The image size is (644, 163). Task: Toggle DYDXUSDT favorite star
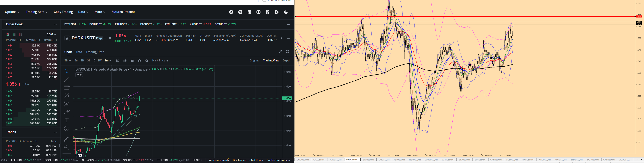point(67,38)
